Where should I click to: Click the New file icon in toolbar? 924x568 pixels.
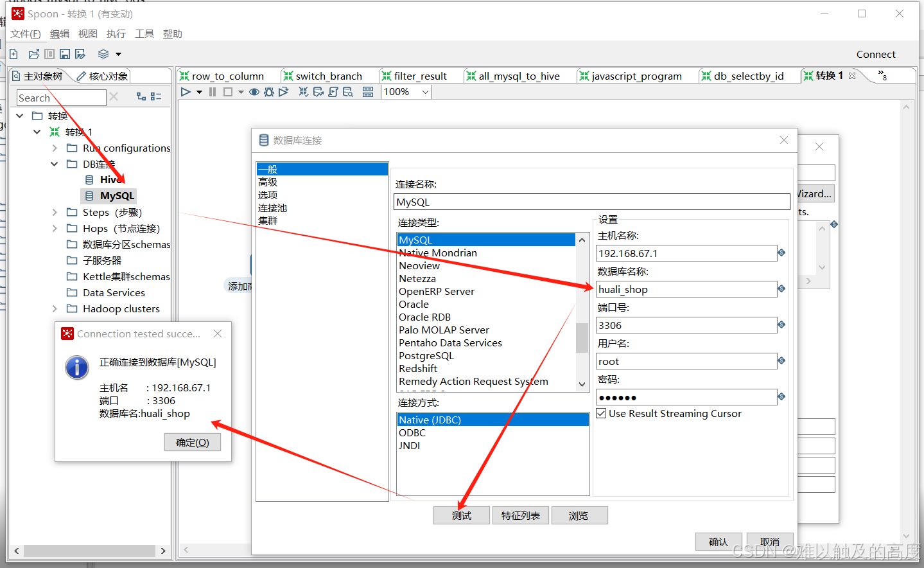click(x=13, y=54)
